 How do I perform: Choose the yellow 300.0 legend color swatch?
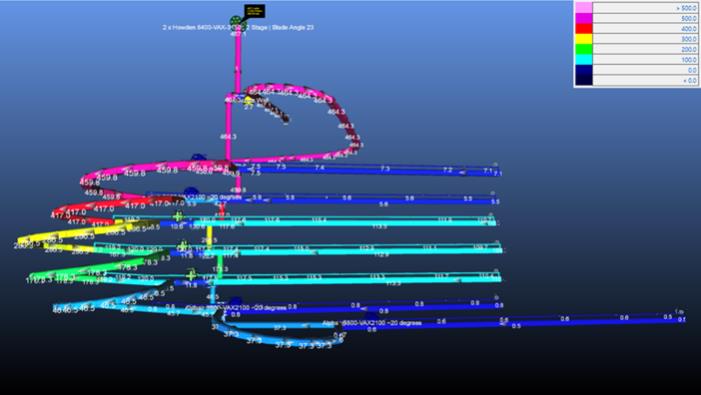point(584,39)
